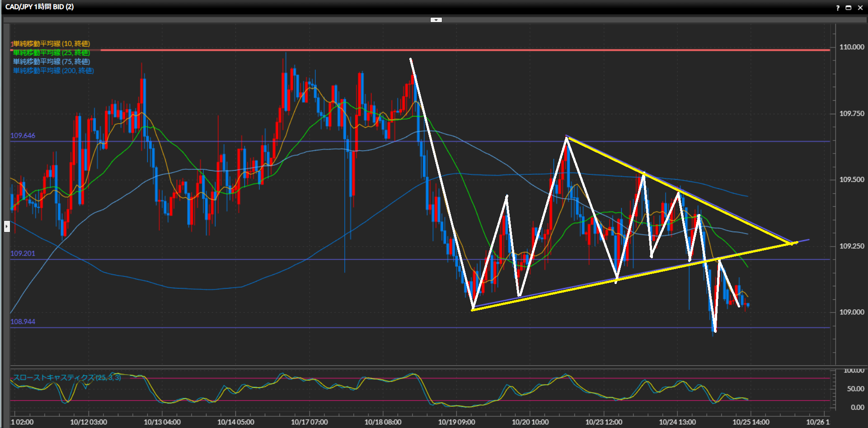This screenshot has height=428, width=868.
Task: Click the SMA (75, 終値) indicator label
Action: point(51,62)
